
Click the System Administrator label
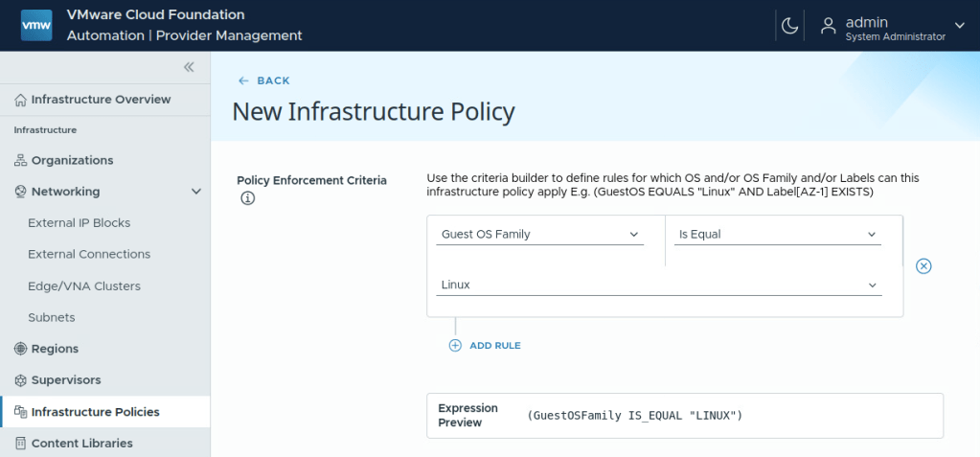click(895, 36)
